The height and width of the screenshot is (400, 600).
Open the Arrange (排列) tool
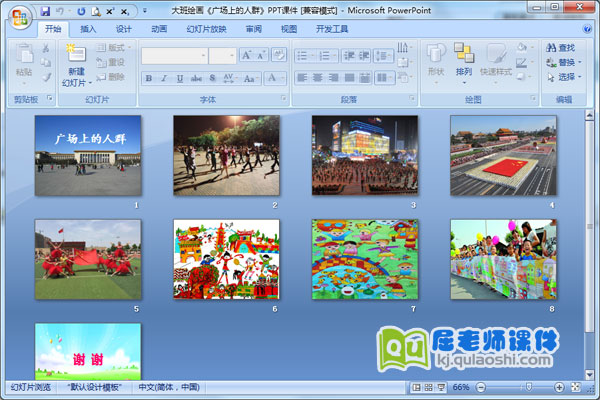click(x=464, y=58)
